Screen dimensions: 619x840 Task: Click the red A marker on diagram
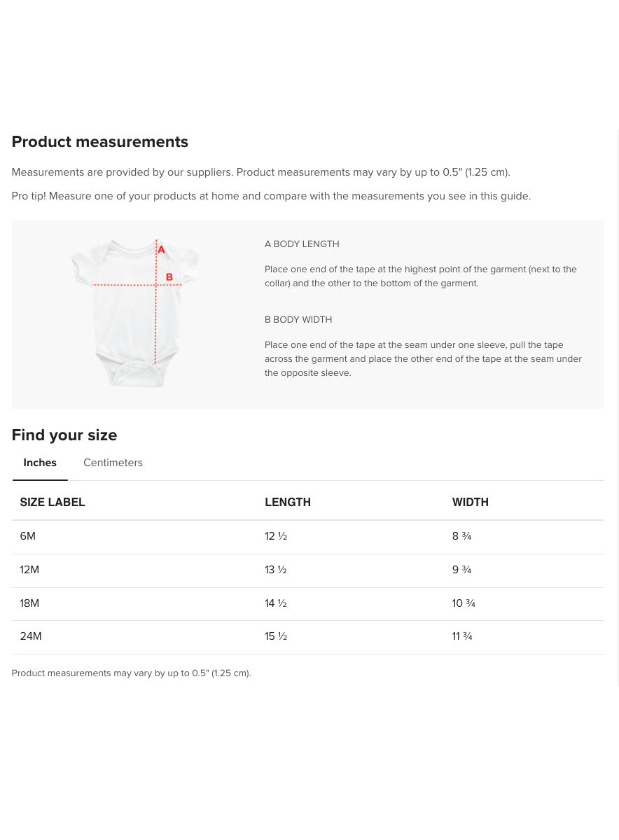point(161,249)
